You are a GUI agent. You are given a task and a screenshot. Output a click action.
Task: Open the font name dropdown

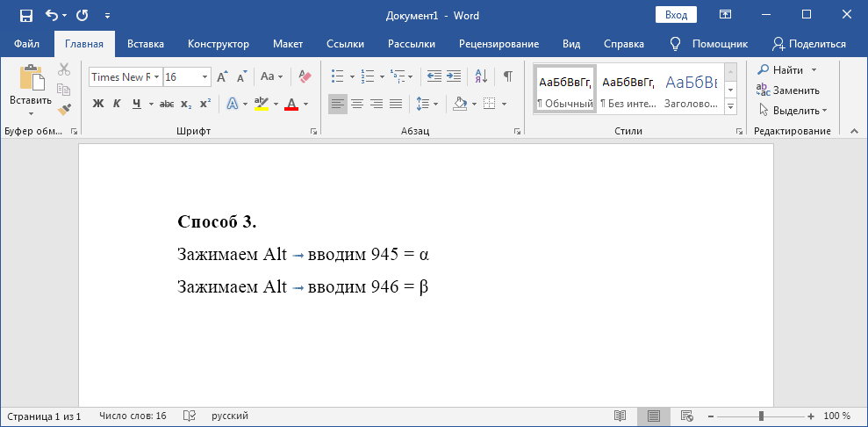click(x=156, y=77)
